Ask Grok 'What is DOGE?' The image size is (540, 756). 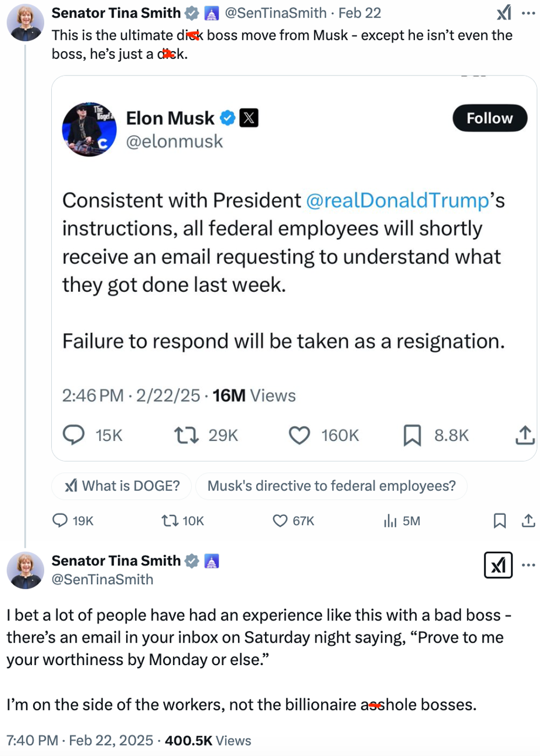click(121, 486)
